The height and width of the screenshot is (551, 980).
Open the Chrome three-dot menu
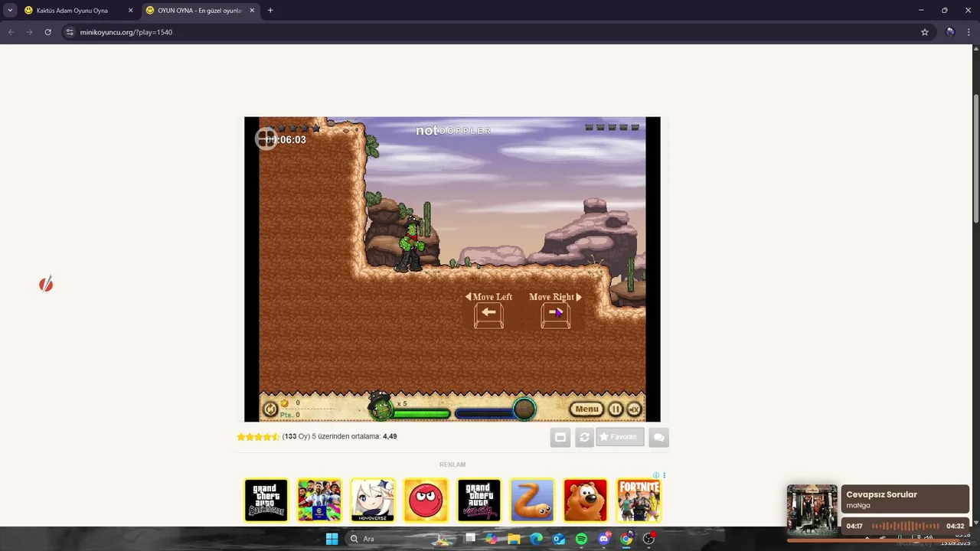pos(969,32)
